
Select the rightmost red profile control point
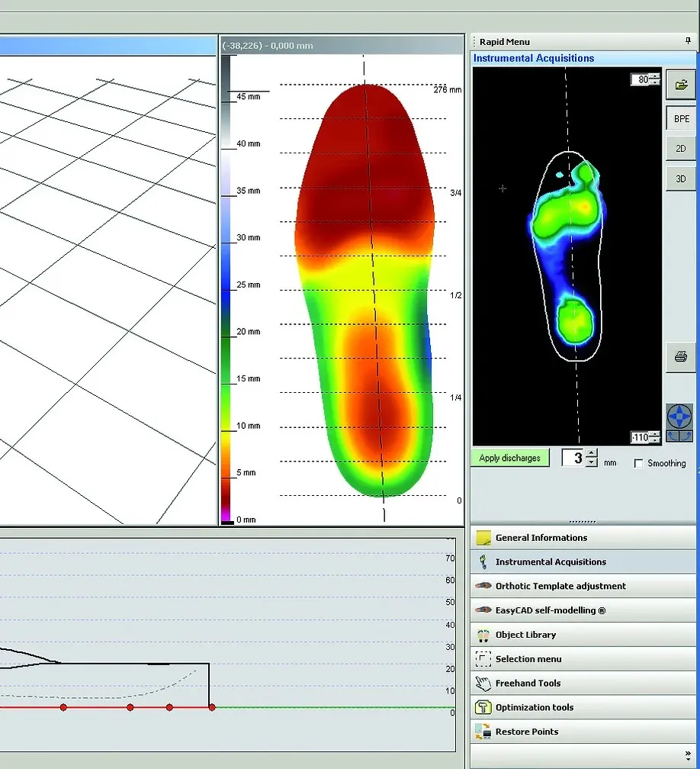pos(212,707)
